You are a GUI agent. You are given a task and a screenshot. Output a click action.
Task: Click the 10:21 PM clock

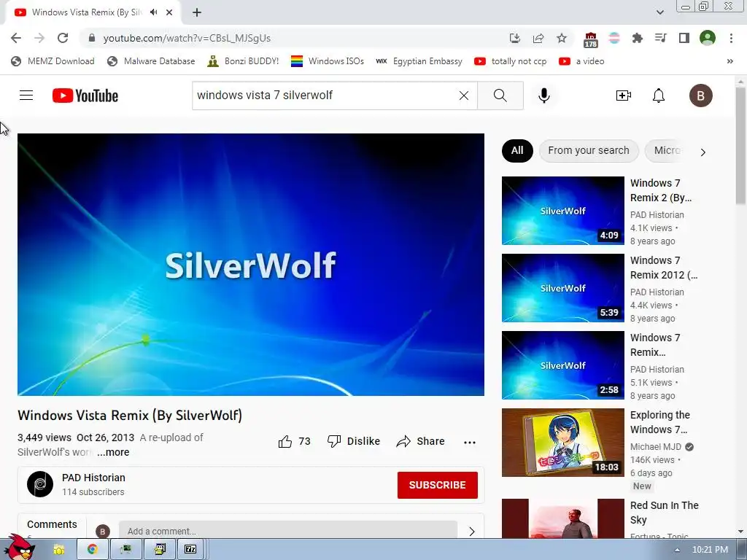click(x=710, y=550)
